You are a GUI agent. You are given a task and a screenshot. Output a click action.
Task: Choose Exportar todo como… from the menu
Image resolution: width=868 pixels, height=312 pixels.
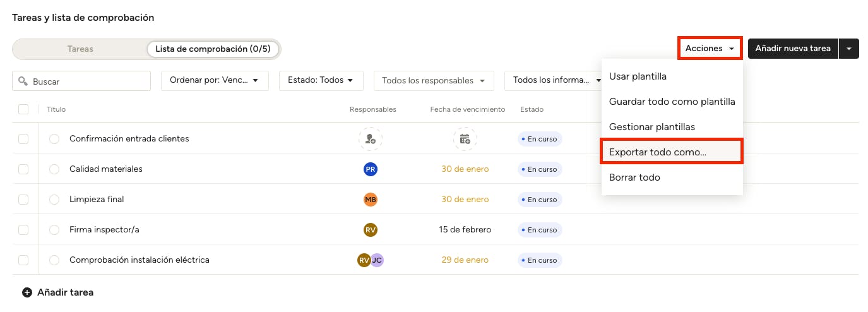pos(658,152)
